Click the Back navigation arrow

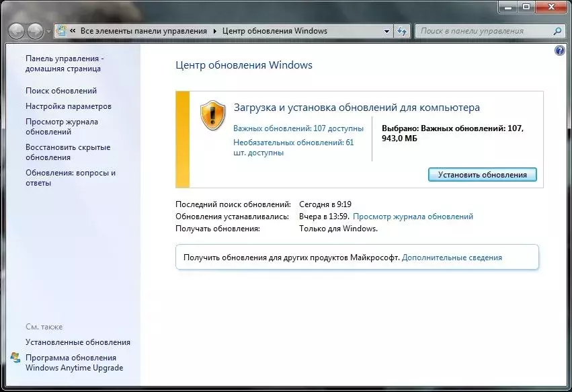[16, 32]
